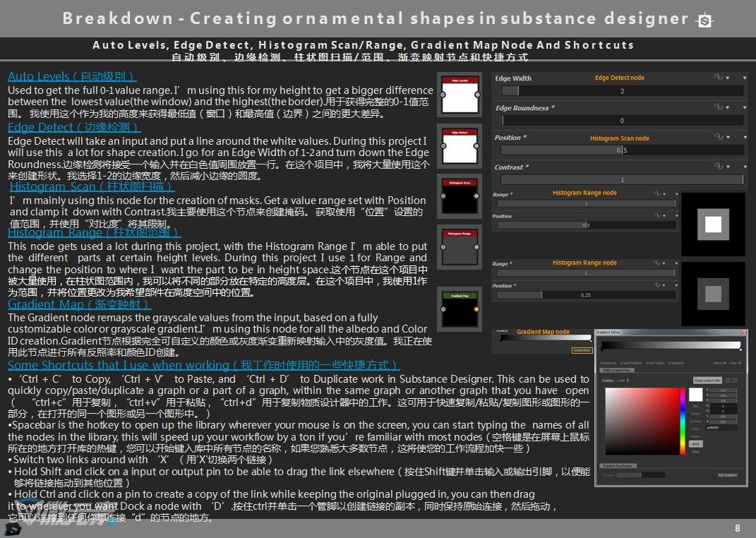Image resolution: width=756 pixels, height=538 pixels.
Task: Click the Edge Detect node's input pin
Action: [x=443, y=145]
